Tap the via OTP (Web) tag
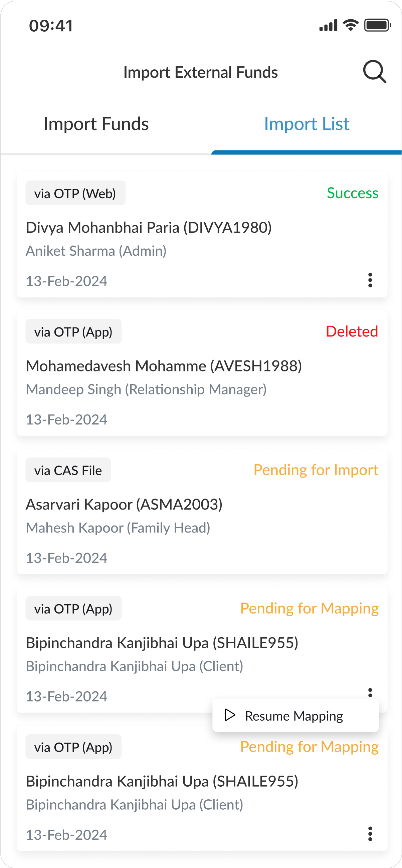This screenshot has height=868, width=402. pos(75,193)
